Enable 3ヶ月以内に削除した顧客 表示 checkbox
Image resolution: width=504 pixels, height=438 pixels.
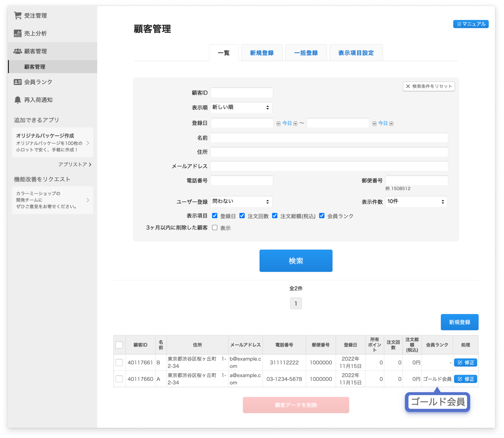[215, 228]
